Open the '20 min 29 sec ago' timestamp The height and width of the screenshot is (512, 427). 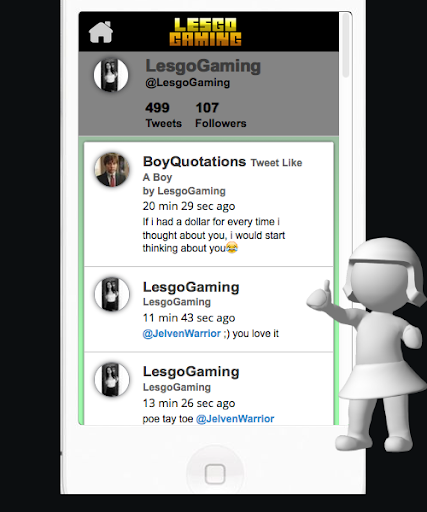coord(189,206)
